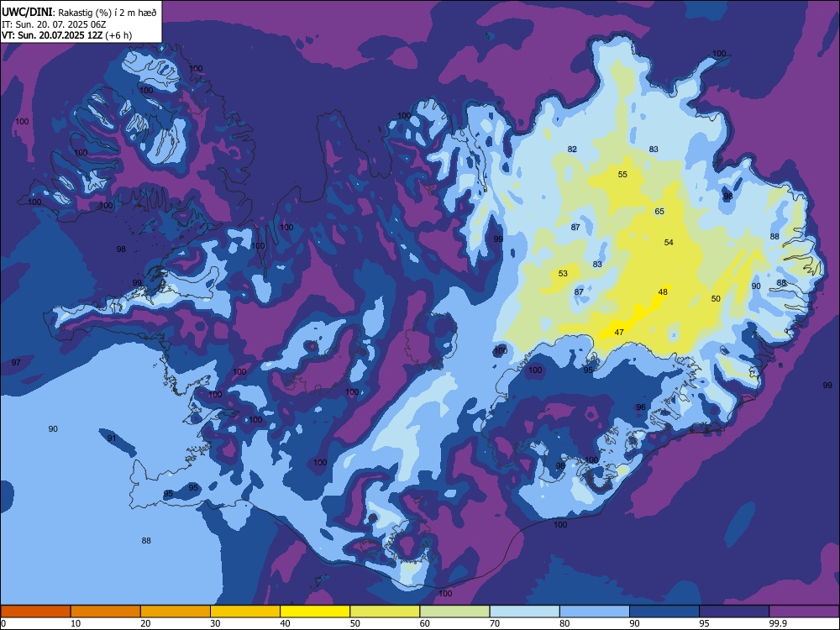840x630 pixels.
Task: Click the map title 'UWC/DINI: Rakastig (%) í 2 m hæð'
Action: click(x=79, y=13)
